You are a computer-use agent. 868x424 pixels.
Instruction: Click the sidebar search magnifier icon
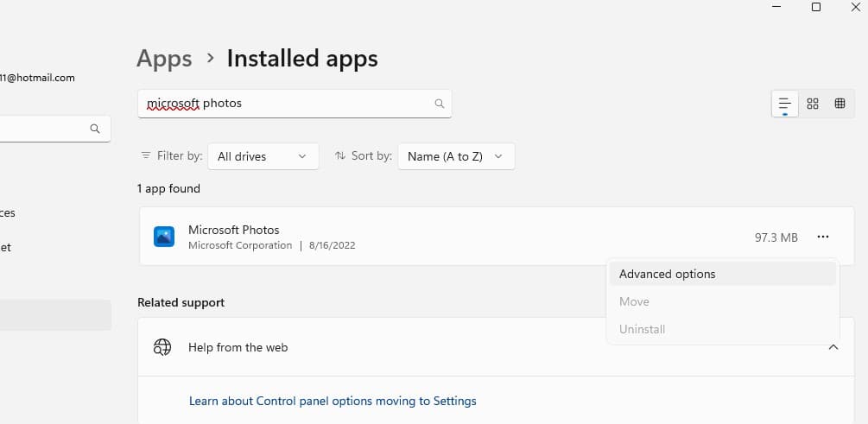pos(95,129)
